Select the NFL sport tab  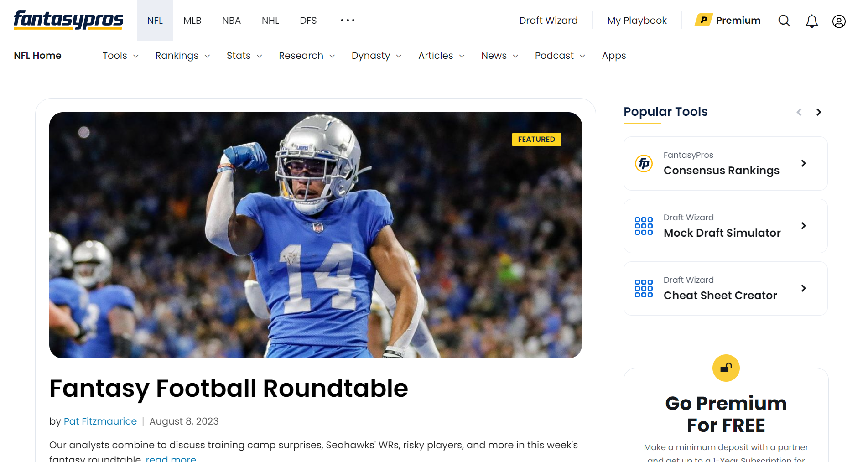tap(155, 21)
